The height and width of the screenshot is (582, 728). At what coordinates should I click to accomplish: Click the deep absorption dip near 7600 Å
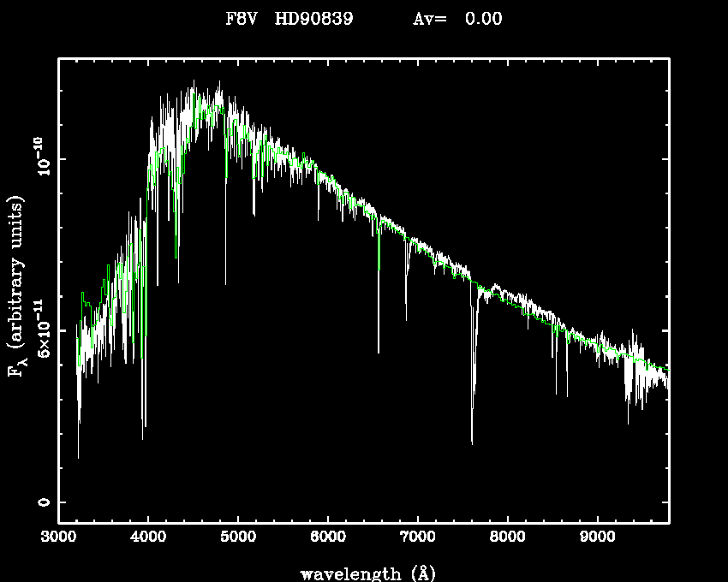[x=472, y=441]
